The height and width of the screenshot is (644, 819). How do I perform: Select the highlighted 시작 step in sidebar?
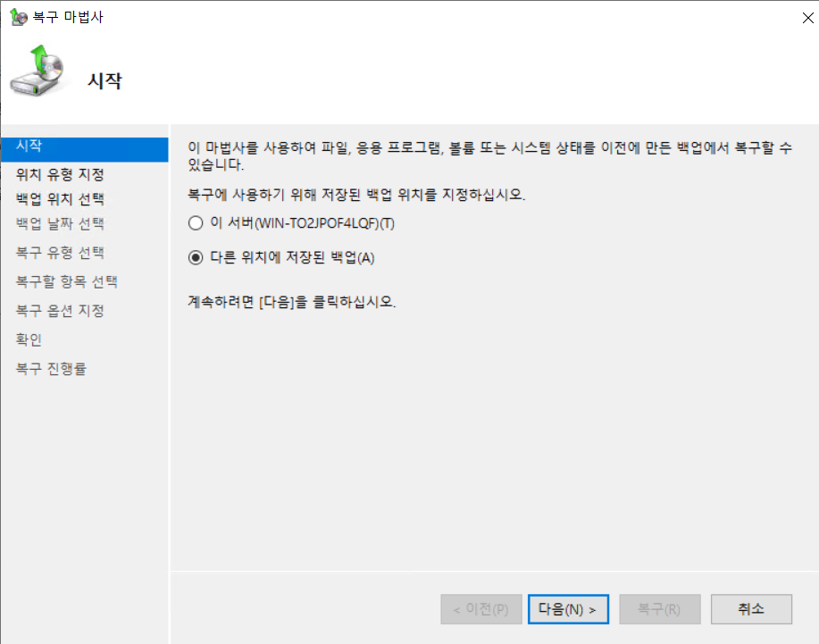coord(84,146)
